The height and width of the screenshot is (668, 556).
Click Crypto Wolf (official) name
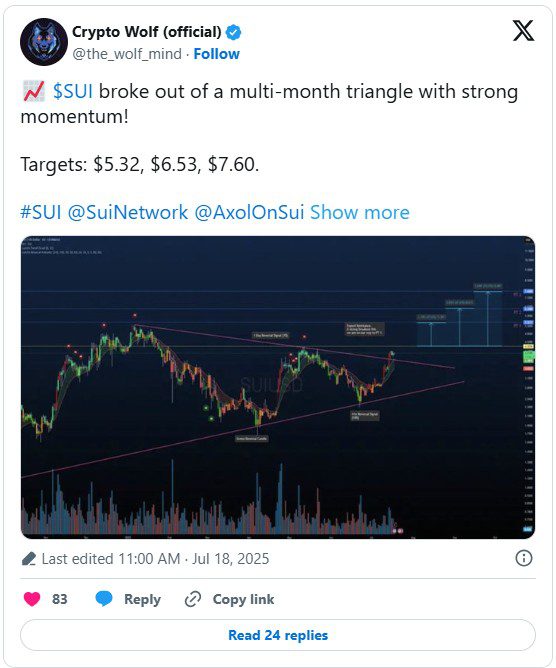point(147,32)
